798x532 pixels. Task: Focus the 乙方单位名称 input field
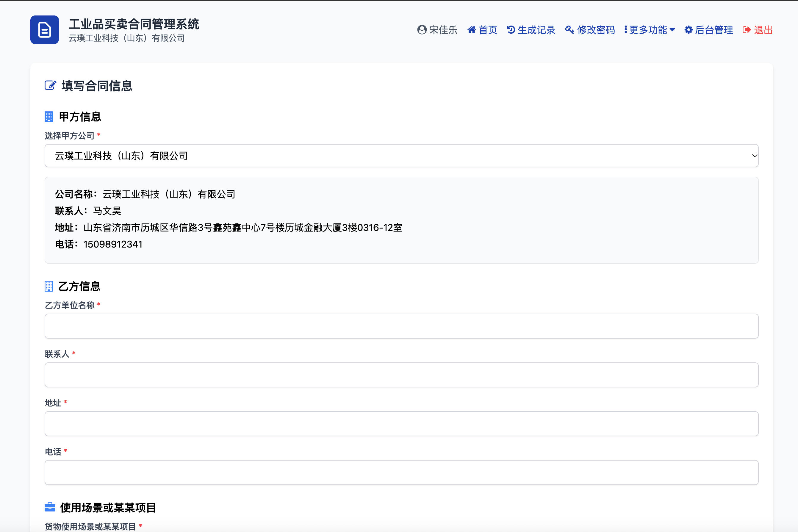(401, 326)
